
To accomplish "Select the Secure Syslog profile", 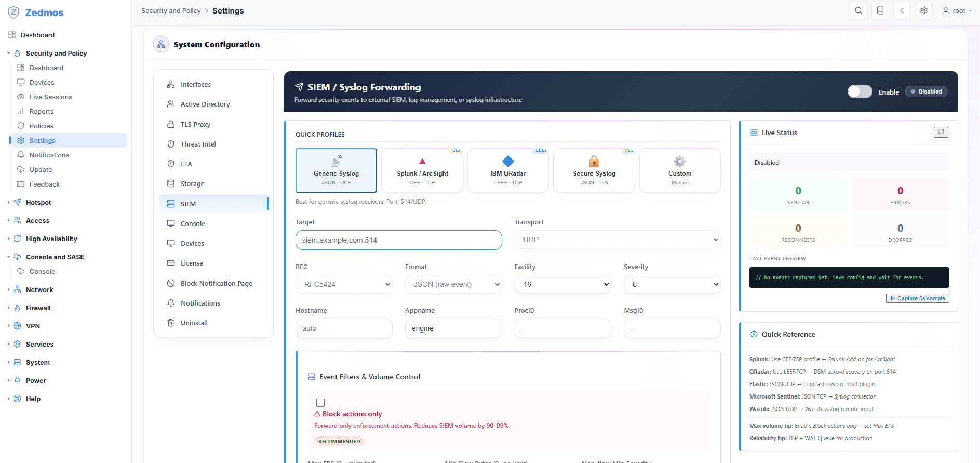I will [594, 170].
